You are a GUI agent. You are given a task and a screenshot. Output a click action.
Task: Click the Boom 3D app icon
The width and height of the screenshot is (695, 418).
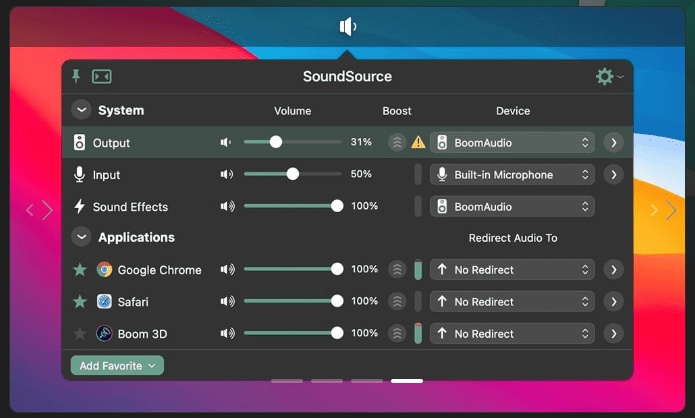pyautogui.click(x=105, y=333)
